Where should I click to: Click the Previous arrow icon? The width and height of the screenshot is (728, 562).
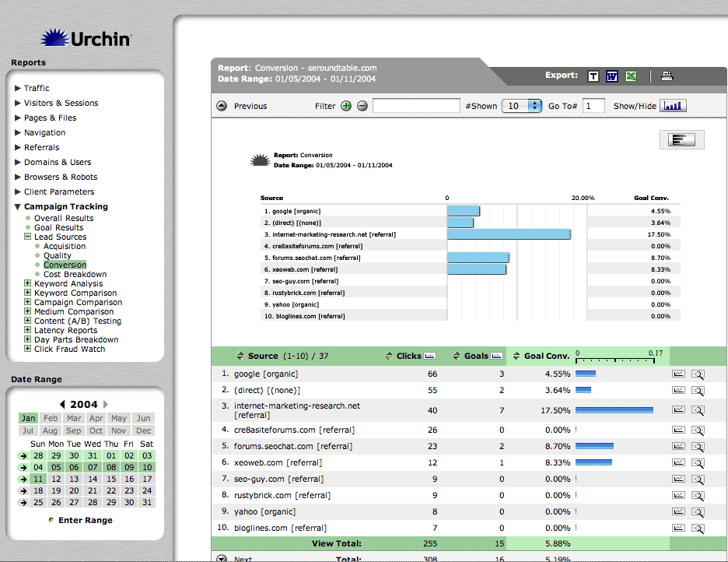pos(222,106)
